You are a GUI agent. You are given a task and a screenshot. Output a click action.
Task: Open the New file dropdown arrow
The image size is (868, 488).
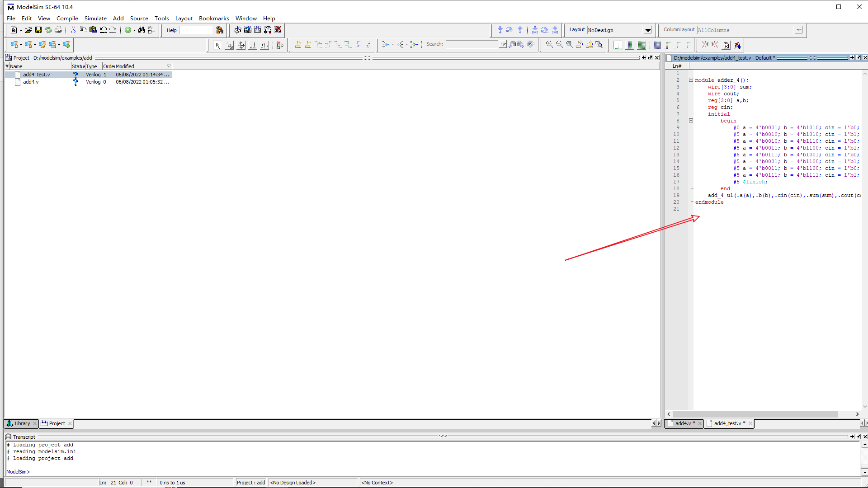[21, 30]
